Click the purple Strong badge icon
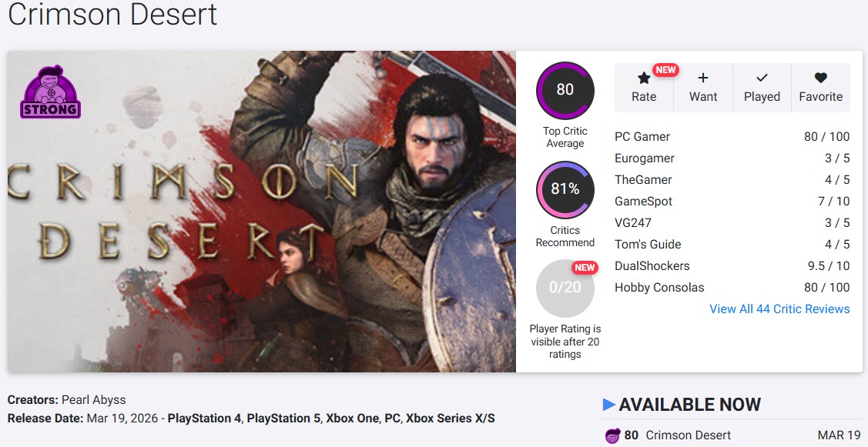 click(50, 92)
